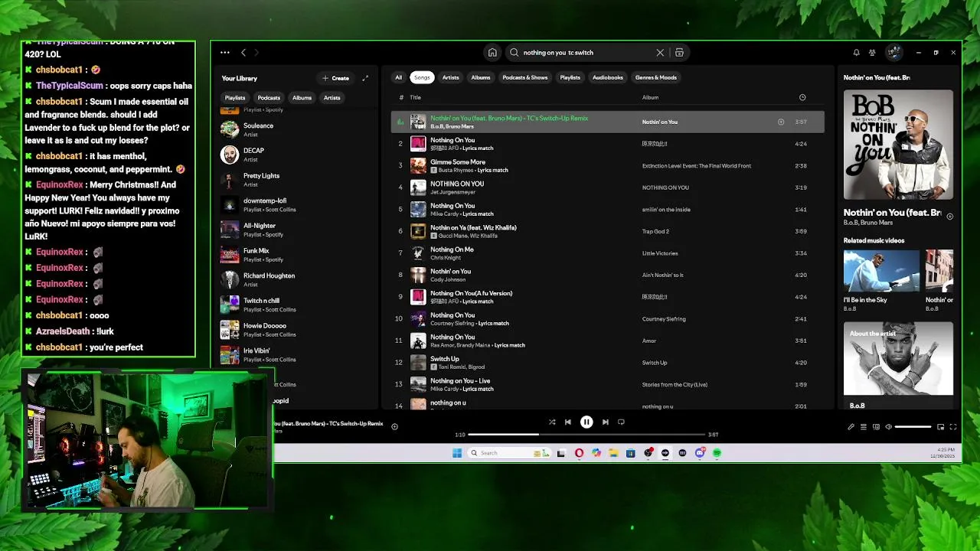Play Nothin on Ya feat. Wiz Khalifa
Image resolution: width=980 pixels, height=551 pixels.
click(x=608, y=231)
